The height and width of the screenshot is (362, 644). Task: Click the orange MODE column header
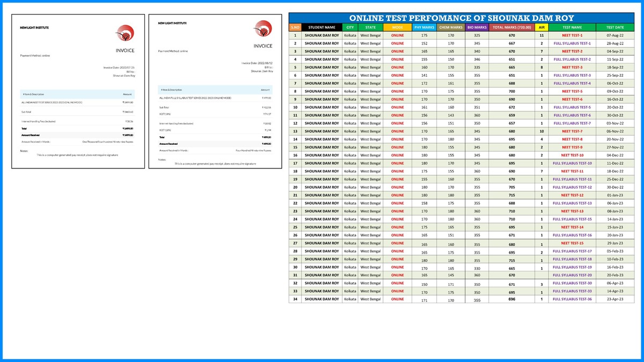click(x=397, y=27)
